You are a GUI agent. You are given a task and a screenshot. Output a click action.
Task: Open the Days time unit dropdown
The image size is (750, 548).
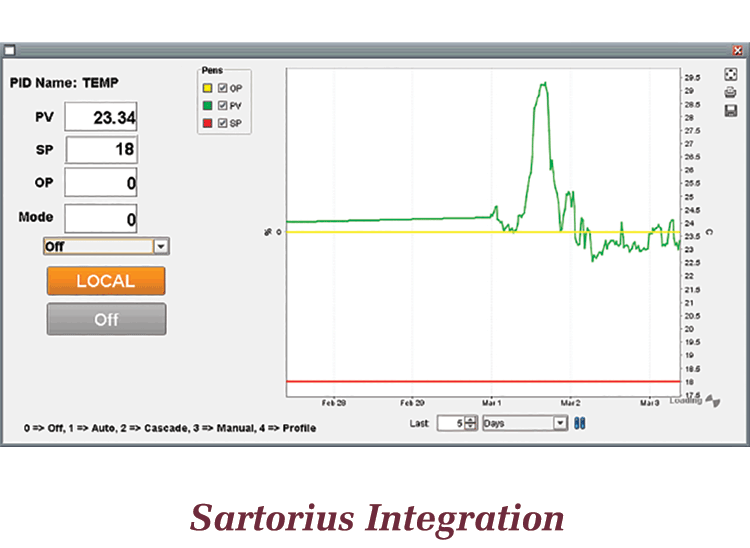click(x=560, y=423)
